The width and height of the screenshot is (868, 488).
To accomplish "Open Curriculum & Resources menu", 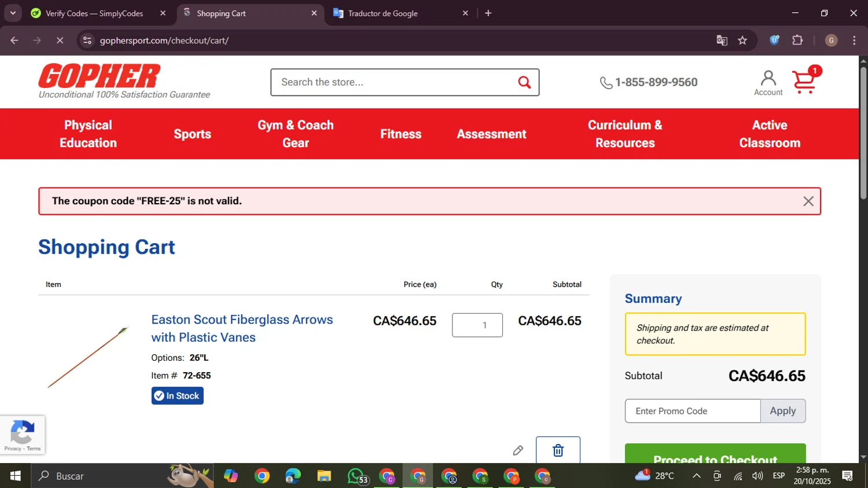I will tap(625, 134).
